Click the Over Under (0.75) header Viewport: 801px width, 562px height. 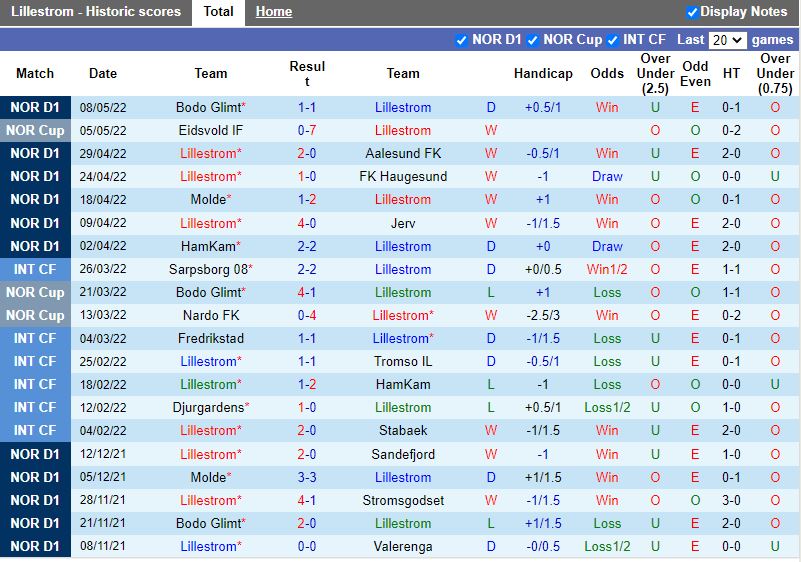click(x=775, y=74)
